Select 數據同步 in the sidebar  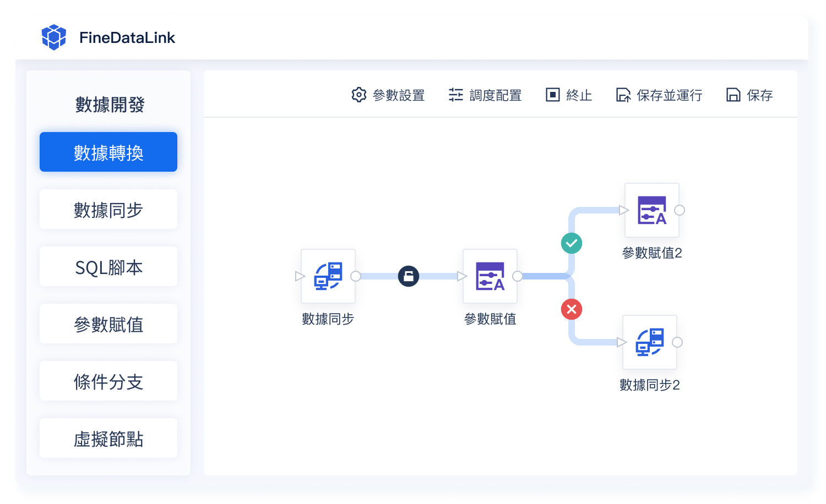[108, 209]
